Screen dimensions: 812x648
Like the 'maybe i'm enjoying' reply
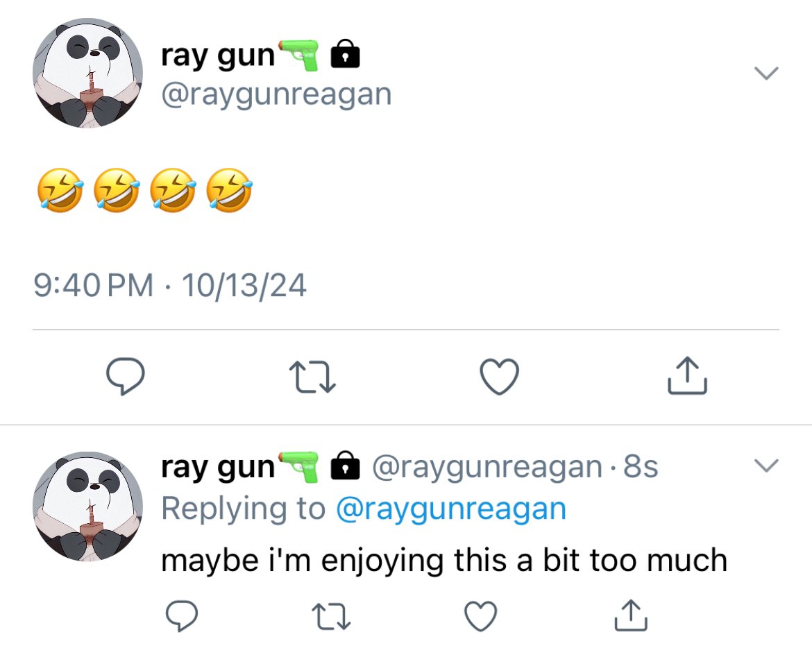click(x=480, y=615)
